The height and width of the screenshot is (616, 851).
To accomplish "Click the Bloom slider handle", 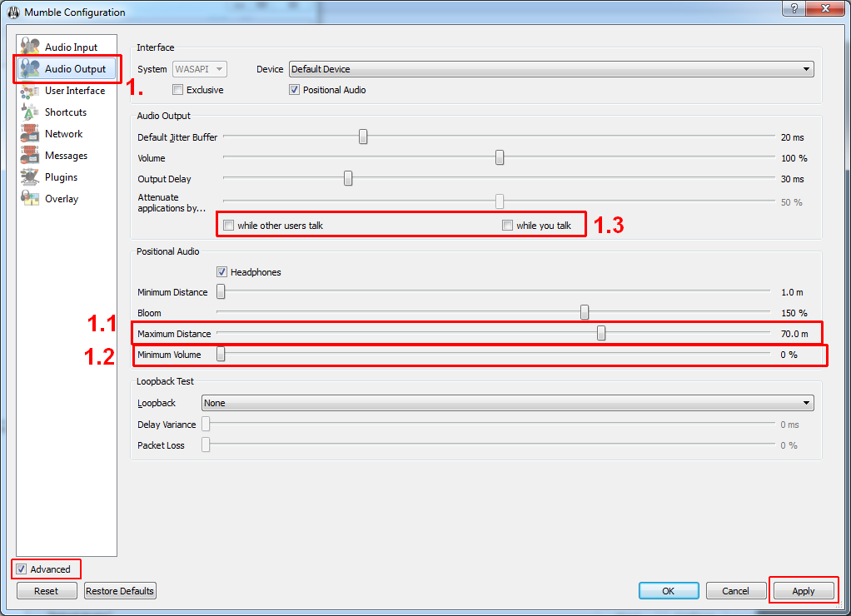I will tap(585, 312).
